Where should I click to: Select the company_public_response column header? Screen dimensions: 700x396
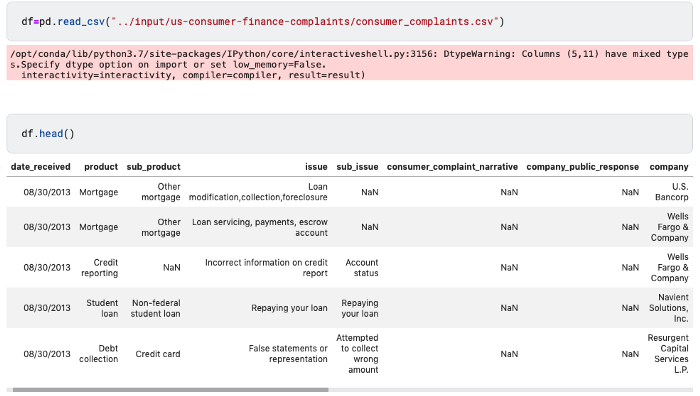(x=583, y=167)
